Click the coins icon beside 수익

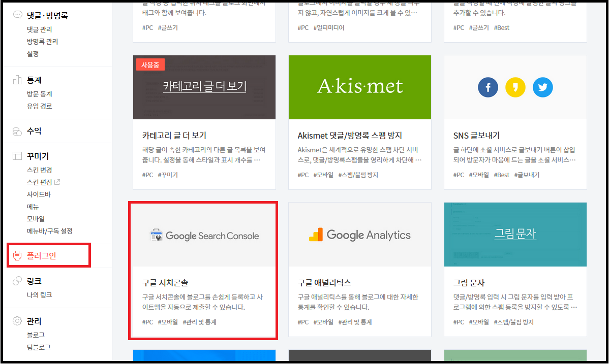pos(17,131)
